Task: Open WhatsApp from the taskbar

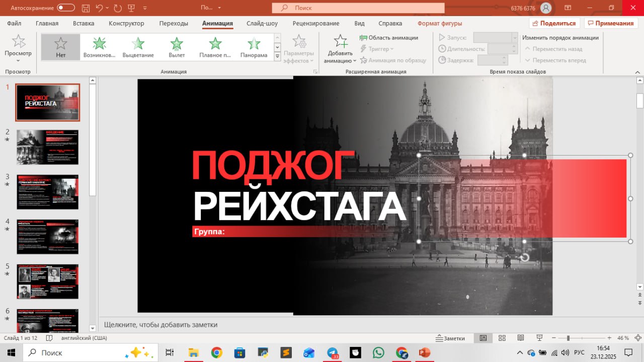Action: (x=378, y=352)
